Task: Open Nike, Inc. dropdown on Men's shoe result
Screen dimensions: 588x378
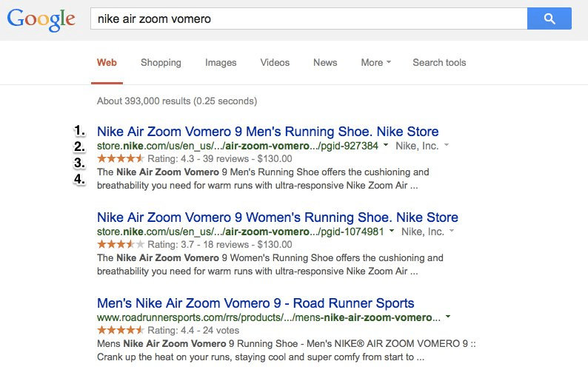Action: [422, 146]
